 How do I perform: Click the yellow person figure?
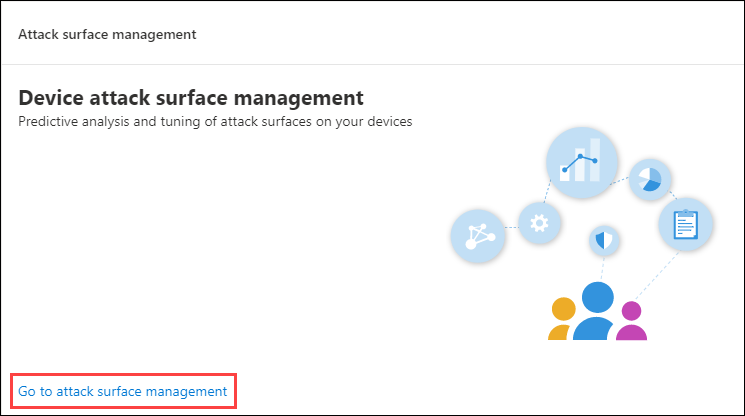[x=562, y=319]
